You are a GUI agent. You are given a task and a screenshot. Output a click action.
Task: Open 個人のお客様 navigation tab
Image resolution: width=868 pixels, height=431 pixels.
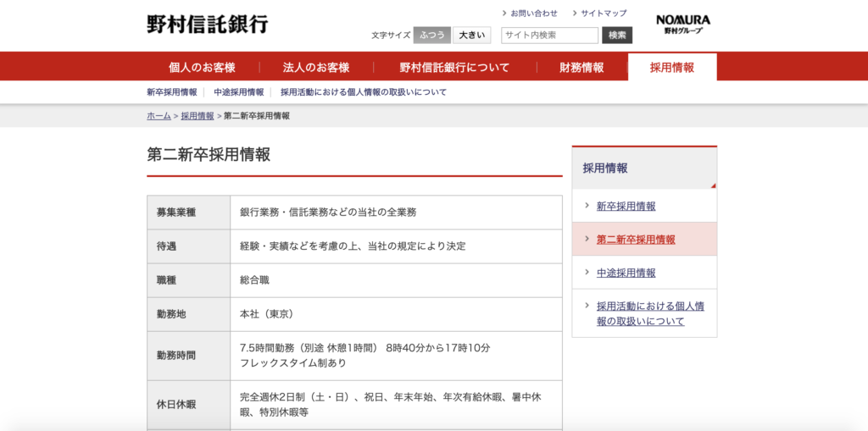[x=202, y=68]
